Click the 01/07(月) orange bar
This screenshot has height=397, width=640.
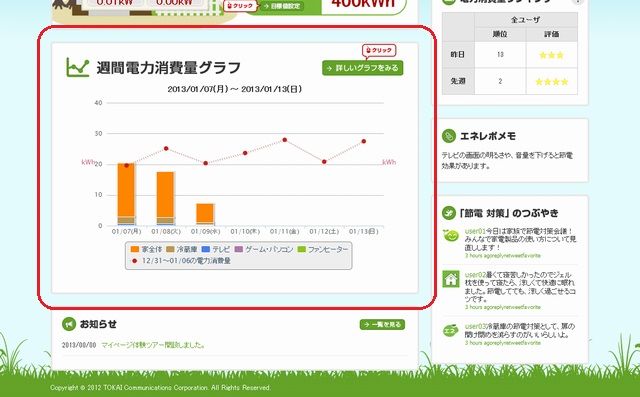126,190
